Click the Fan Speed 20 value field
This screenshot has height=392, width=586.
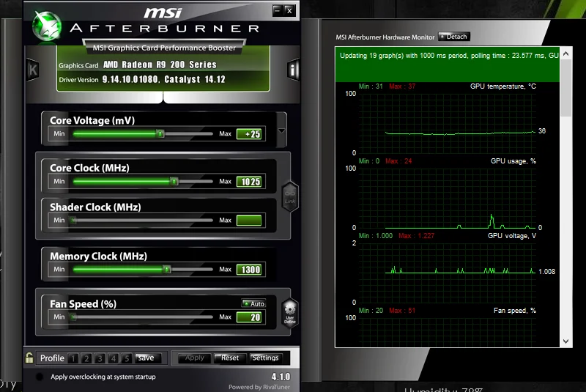249,317
